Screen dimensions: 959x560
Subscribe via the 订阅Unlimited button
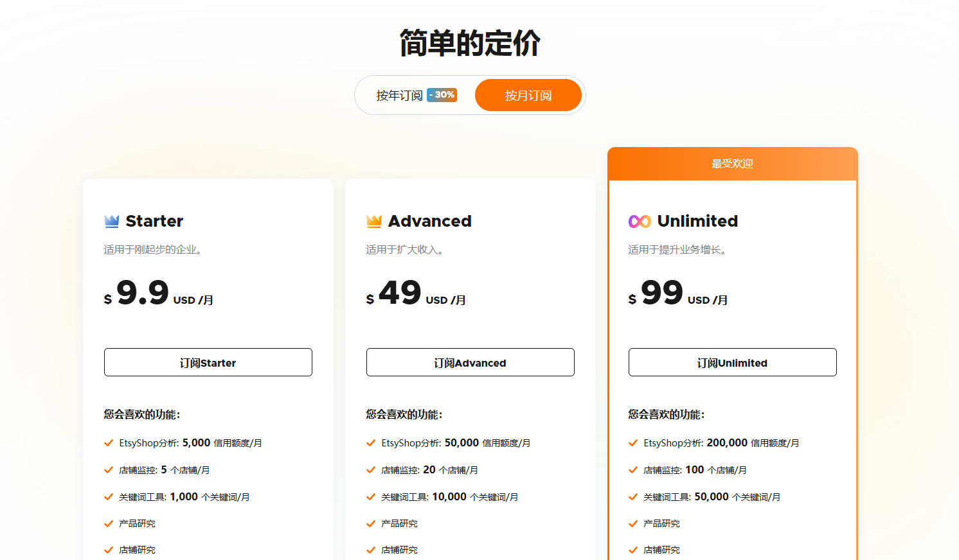click(733, 362)
